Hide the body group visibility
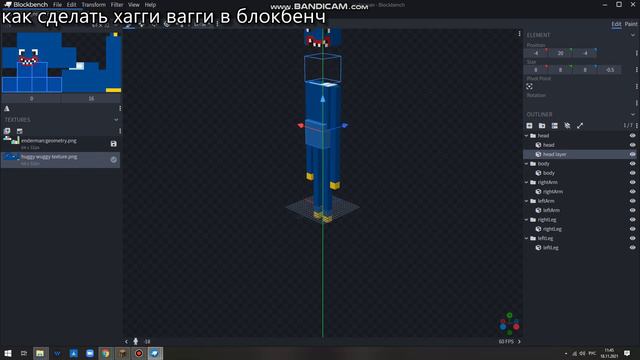640x360 pixels. coord(633,164)
